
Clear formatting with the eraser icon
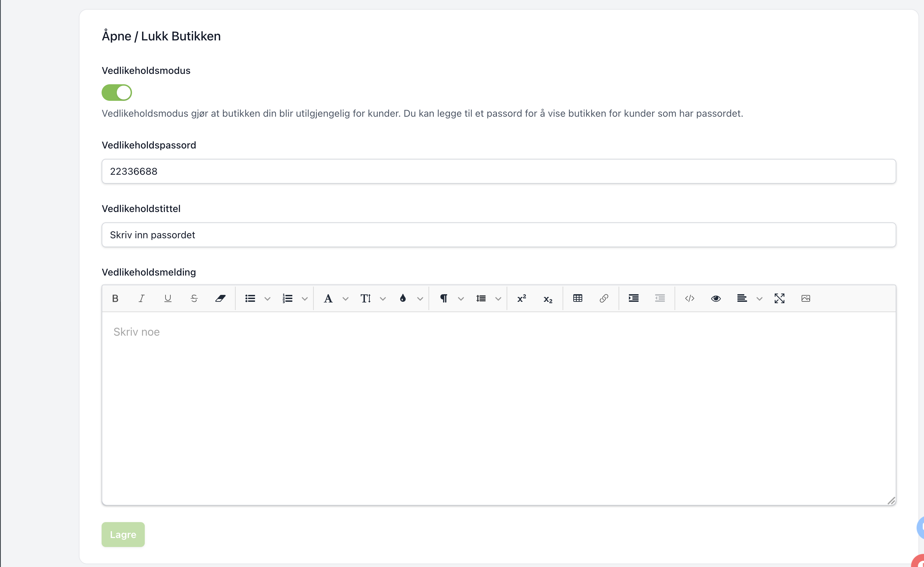220,298
